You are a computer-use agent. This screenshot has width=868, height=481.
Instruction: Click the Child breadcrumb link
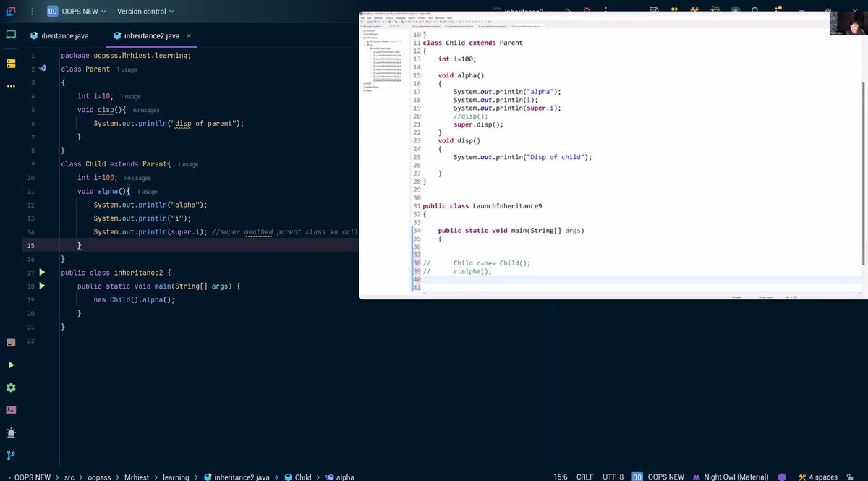(303, 477)
